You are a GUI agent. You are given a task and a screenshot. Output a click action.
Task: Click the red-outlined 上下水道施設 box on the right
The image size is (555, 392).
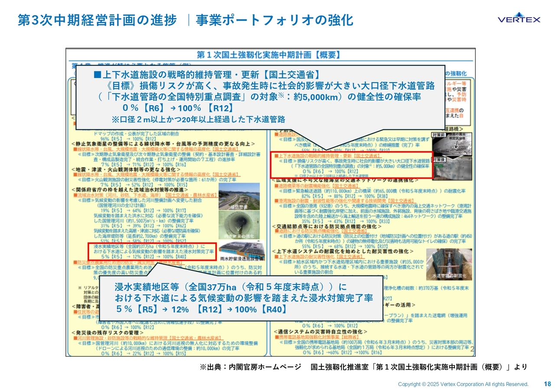(351, 165)
